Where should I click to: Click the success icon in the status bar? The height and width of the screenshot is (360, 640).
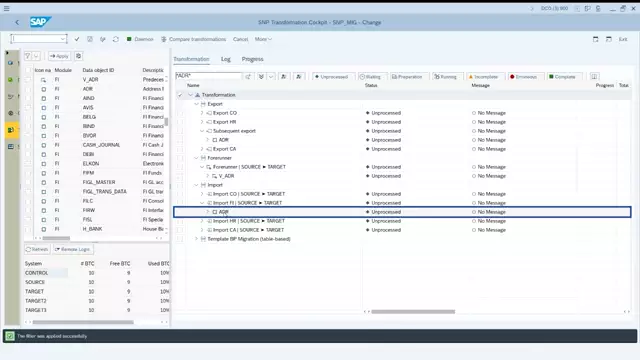tap(10, 336)
